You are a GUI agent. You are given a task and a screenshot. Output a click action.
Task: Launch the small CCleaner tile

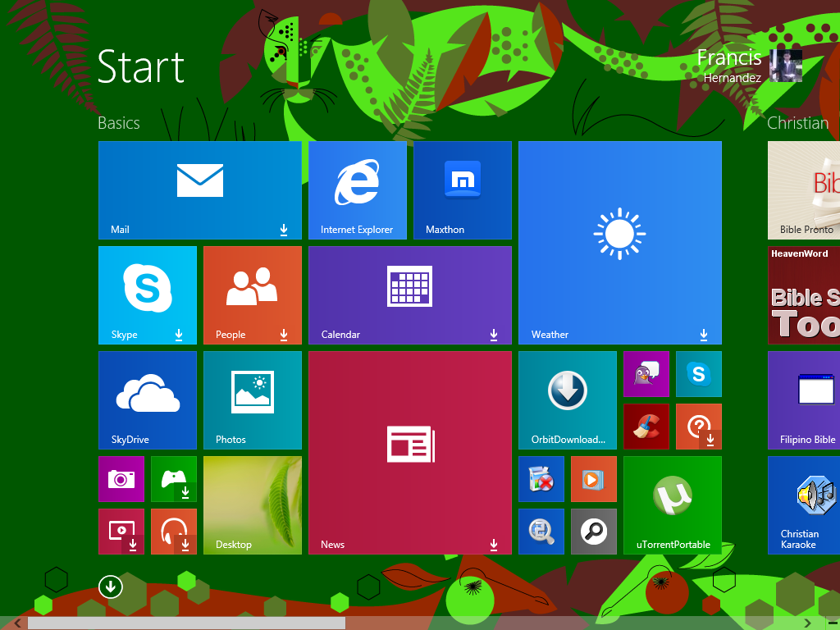click(x=646, y=427)
